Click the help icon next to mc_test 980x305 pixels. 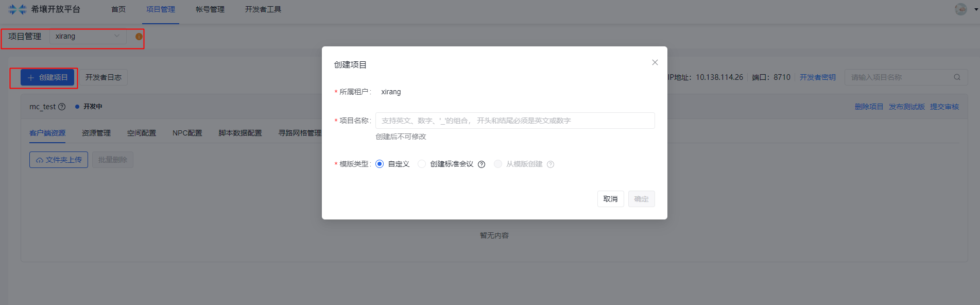(x=62, y=107)
